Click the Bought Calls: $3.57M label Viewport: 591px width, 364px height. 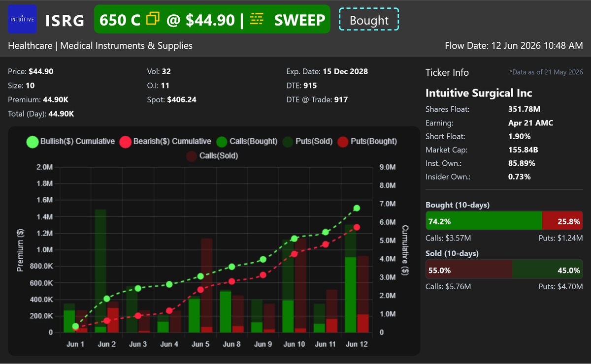click(x=448, y=238)
